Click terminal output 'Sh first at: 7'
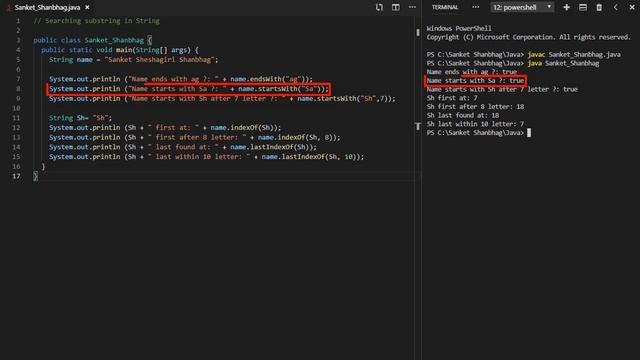640x360 pixels. (452, 98)
